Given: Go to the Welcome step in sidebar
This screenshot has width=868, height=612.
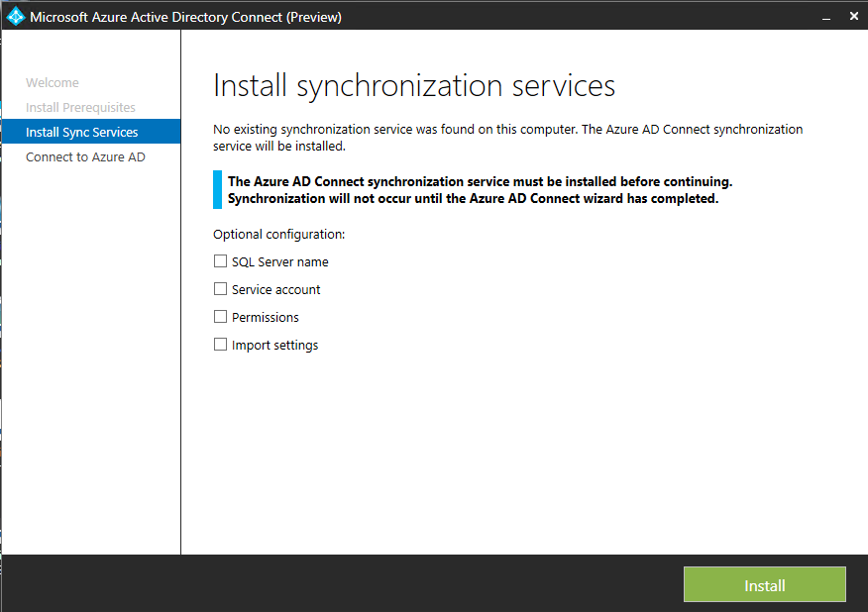Looking at the screenshot, I should coord(53,83).
